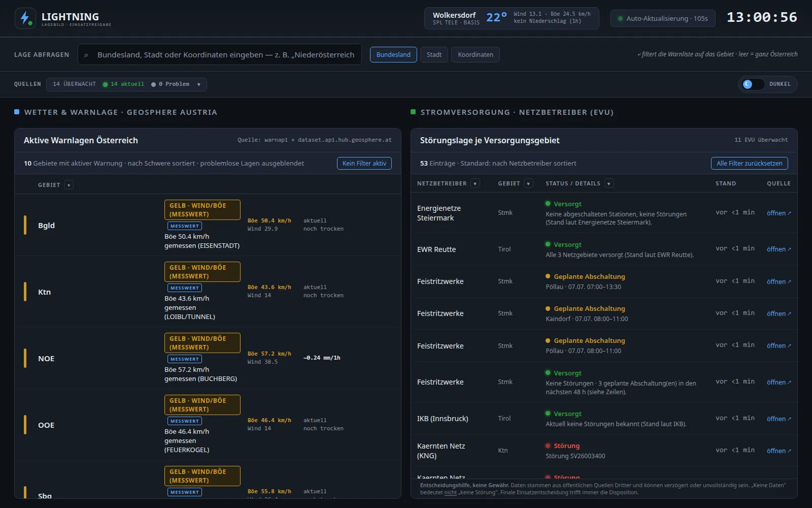Click the MESSWERT badge in the OOE row
Image resolution: width=812 pixels, height=508 pixels.
tap(185, 421)
